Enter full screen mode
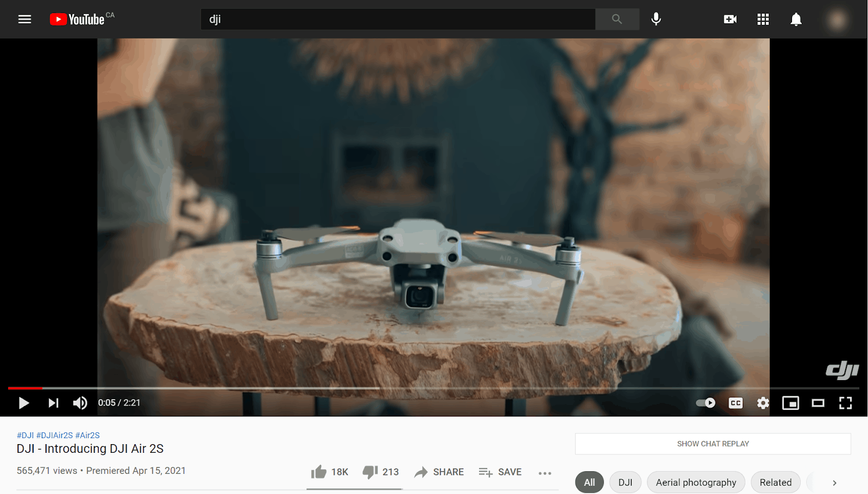The height and width of the screenshot is (494, 868). click(x=845, y=403)
